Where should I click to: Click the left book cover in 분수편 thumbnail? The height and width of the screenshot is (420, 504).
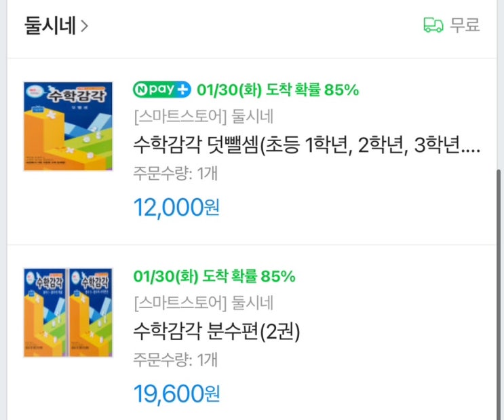(x=45, y=312)
